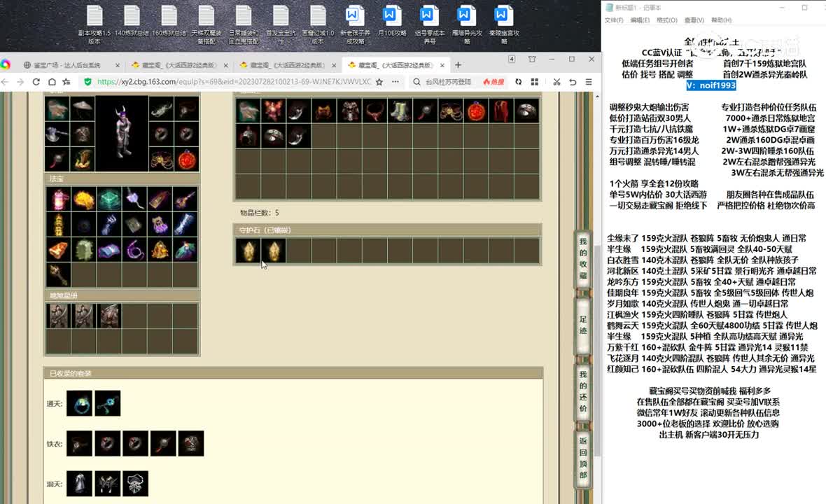Click highlighted text V: noif1993 in Notepad
The height and width of the screenshot is (504, 826).
pyautogui.click(x=711, y=85)
